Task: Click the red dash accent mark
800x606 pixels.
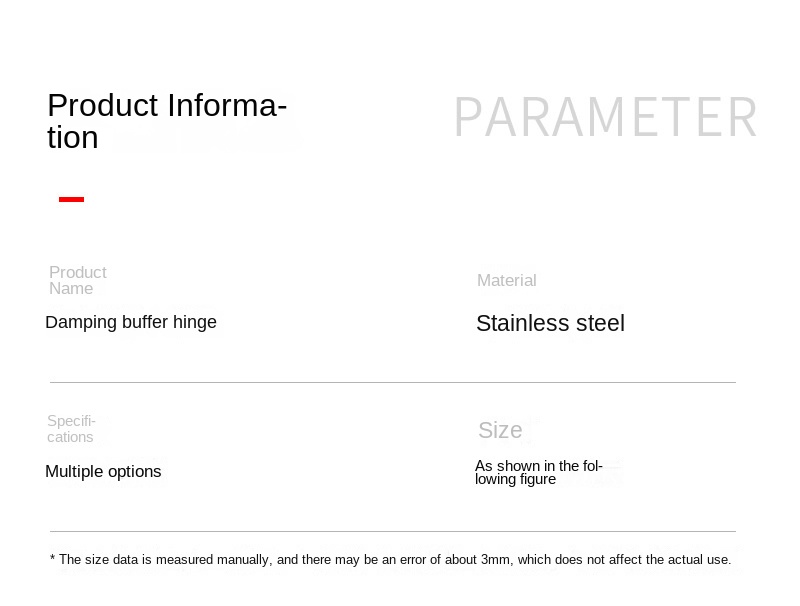Action: (71, 199)
